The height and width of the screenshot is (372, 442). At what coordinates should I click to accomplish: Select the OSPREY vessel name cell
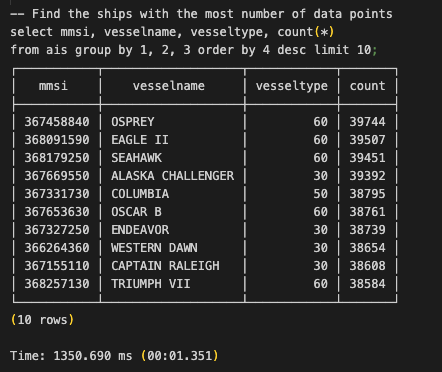pyautogui.click(x=133, y=122)
